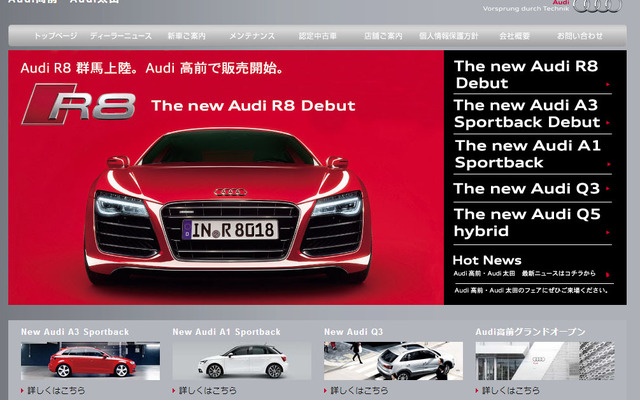Open The new Audi A1 Sportback sidebar link
The height and width of the screenshot is (400, 640).
(x=528, y=154)
